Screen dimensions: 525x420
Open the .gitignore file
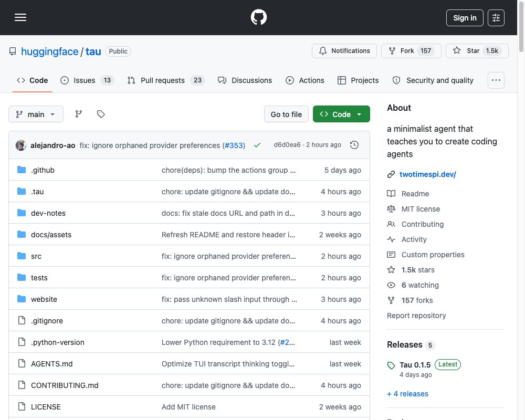47,321
